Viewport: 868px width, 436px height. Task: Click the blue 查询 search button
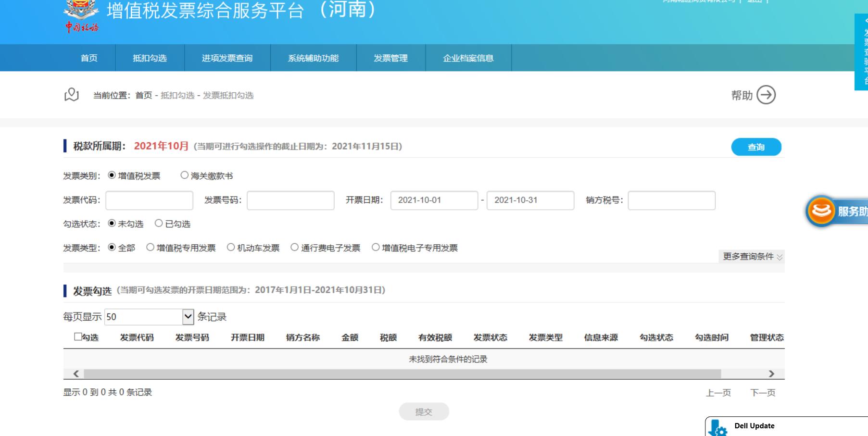pyautogui.click(x=757, y=147)
